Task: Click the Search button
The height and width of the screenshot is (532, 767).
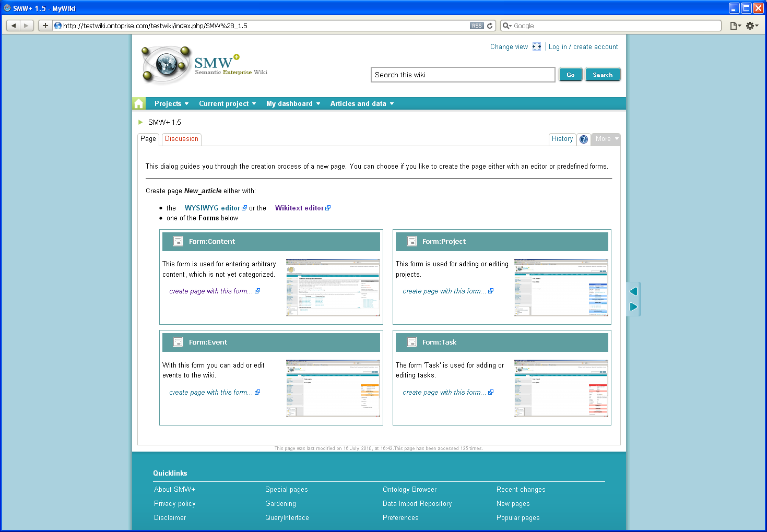Action: 603,75
